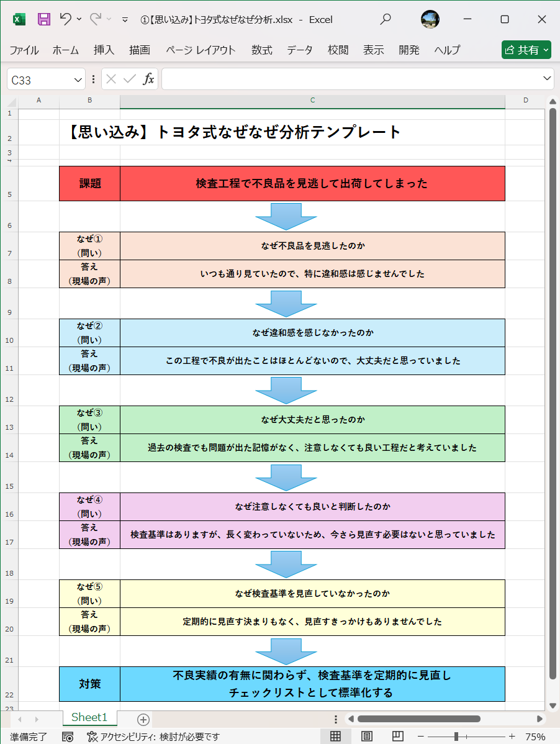Screen dimensions: 560x744
Task: Click the macro recording icon in status bar
Action: click(67, 737)
